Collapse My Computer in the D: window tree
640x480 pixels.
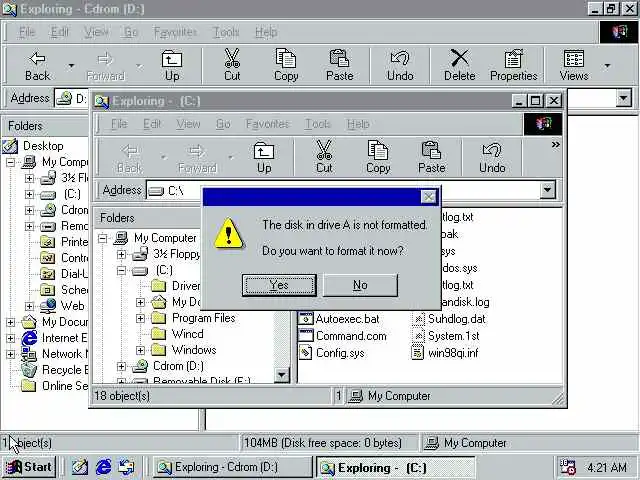[x=10, y=162]
